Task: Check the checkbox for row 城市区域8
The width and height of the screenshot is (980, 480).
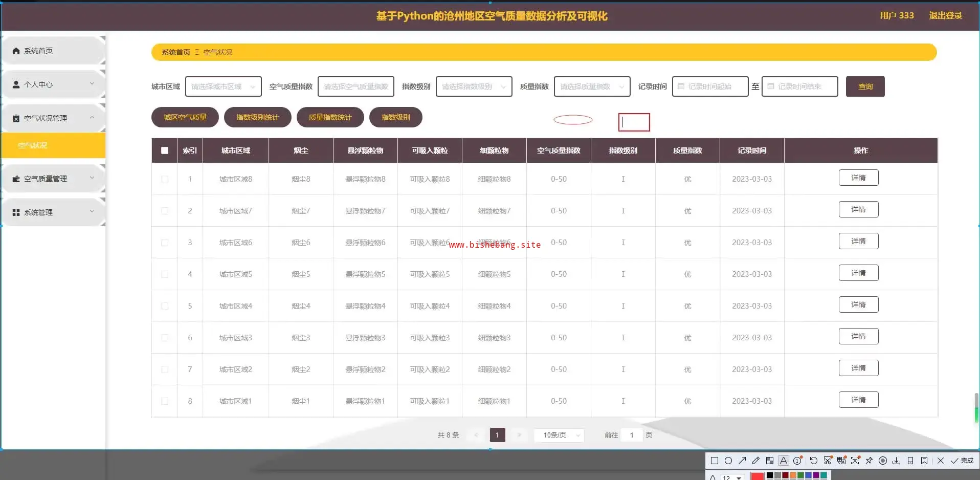Action: coord(165,179)
